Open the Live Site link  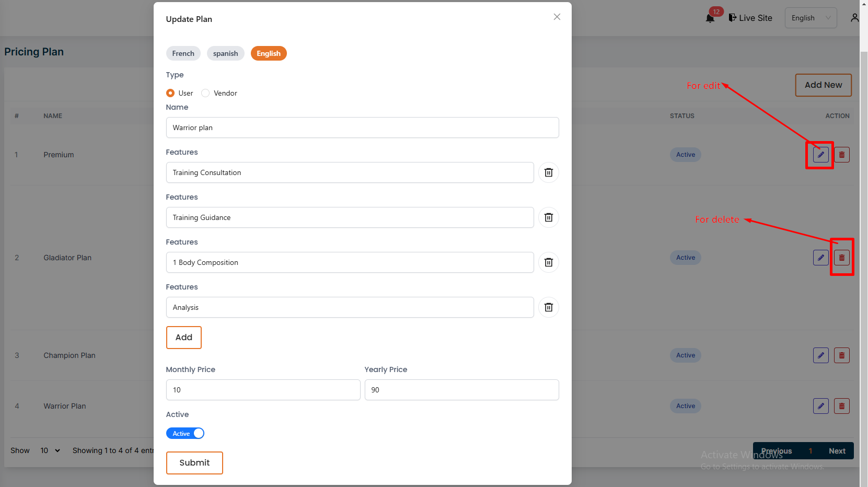coord(750,18)
